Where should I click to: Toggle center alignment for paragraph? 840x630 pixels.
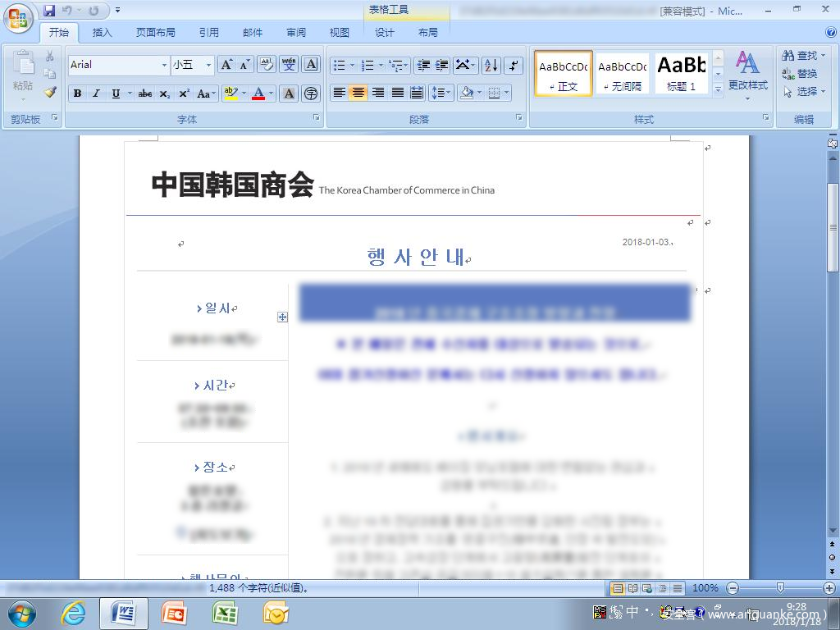click(x=358, y=93)
